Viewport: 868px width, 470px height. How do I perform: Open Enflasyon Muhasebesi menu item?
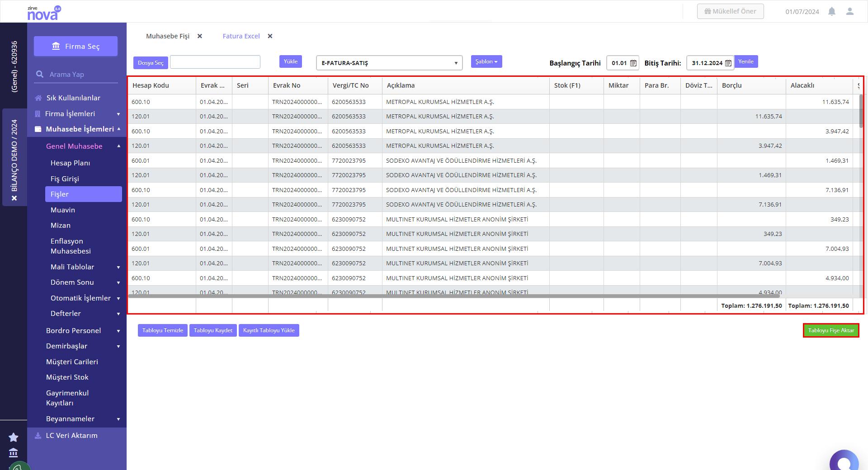71,246
